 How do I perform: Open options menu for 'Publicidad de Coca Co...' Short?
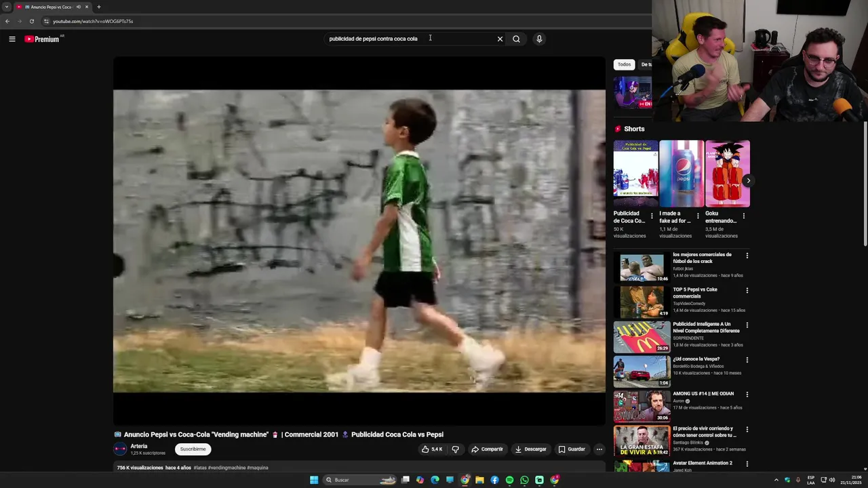click(x=652, y=216)
